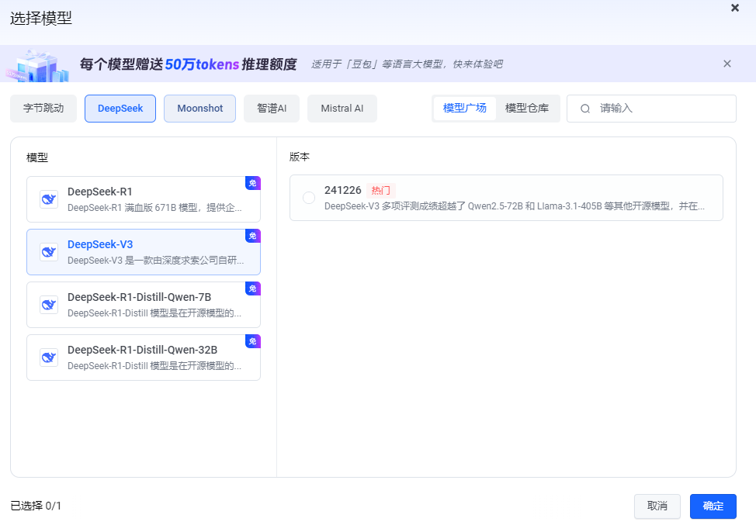756x532 pixels.
Task: Select the DeepSeek-R1 model card
Action: click(x=144, y=199)
